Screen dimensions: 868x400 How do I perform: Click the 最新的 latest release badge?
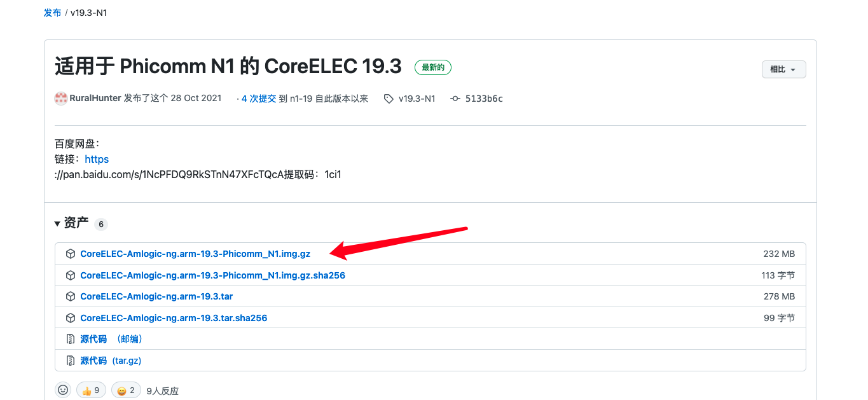tap(433, 67)
